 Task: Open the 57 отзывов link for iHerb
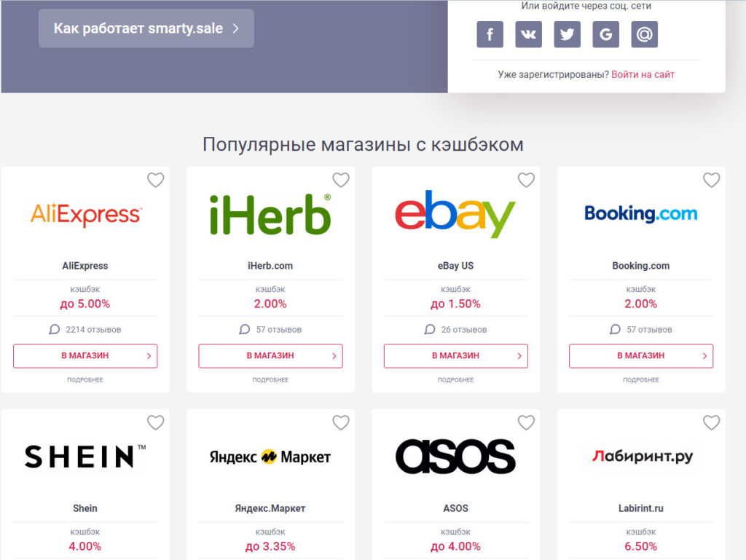pyautogui.click(x=278, y=329)
